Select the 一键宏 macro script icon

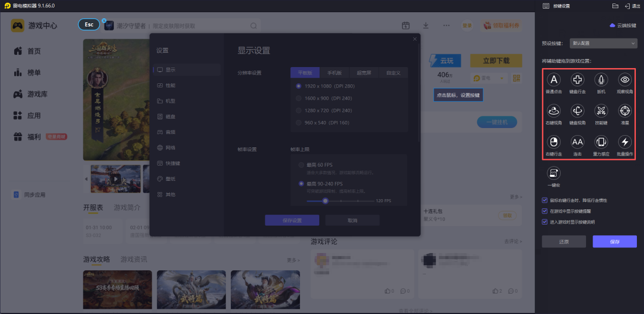coord(554,174)
